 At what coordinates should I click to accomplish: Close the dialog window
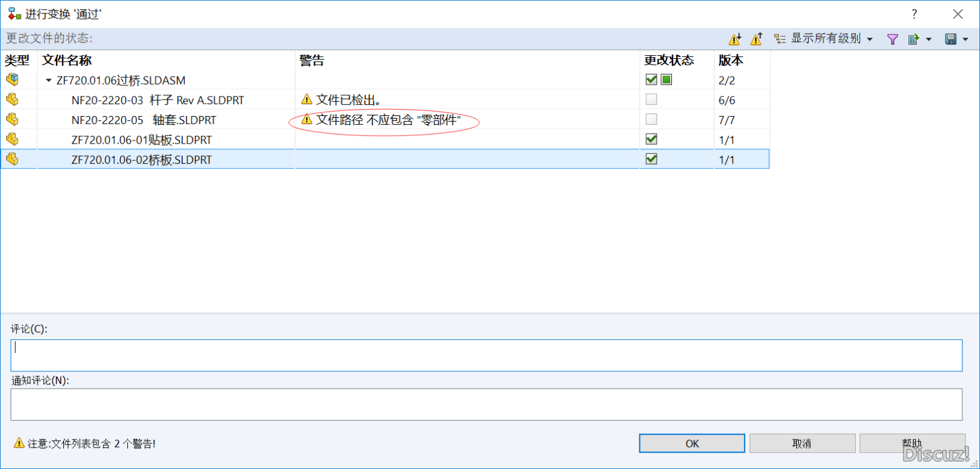(958, 13)
